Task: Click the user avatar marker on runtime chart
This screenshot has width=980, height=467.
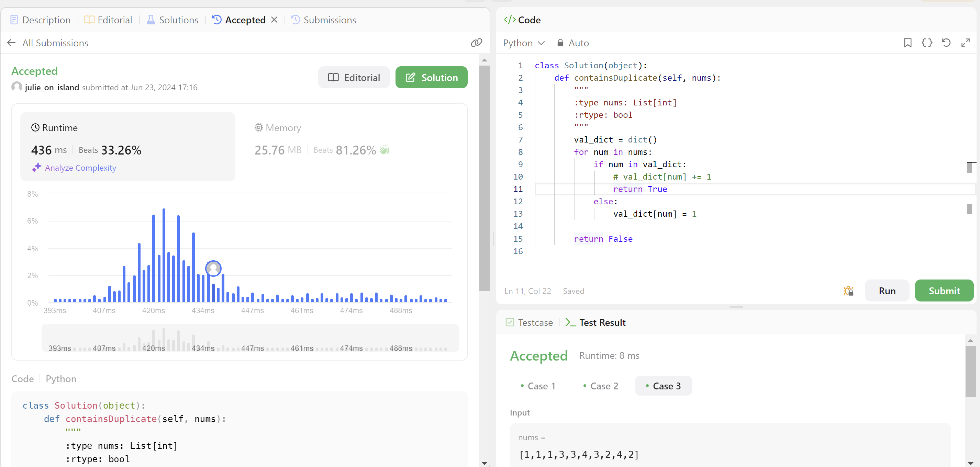Action: tap(213, 269)
